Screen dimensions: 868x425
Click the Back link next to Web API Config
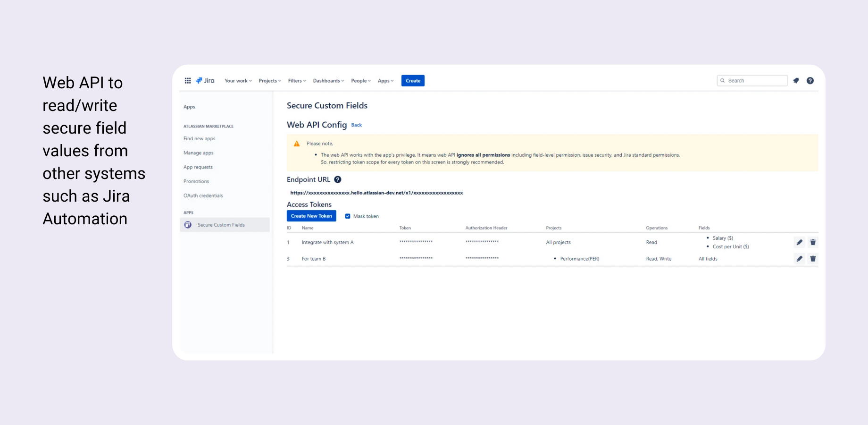[x=356, y=125]
